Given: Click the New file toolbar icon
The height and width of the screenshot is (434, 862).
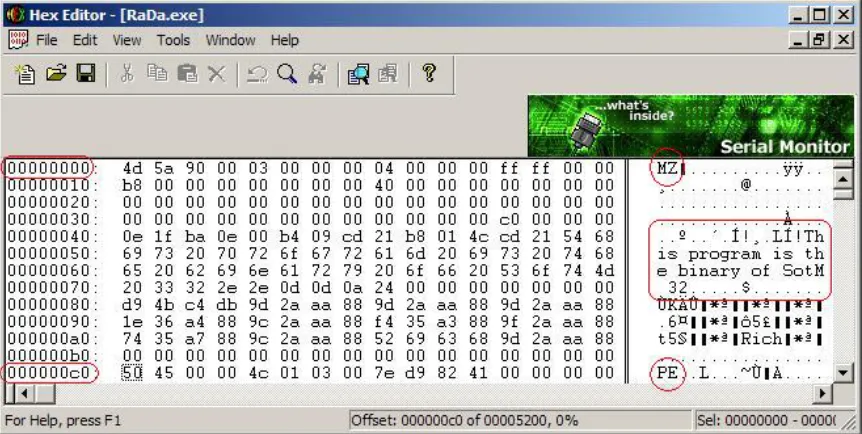Looking at the screenshot, I should pyautogui.click(x=25, y=73).
